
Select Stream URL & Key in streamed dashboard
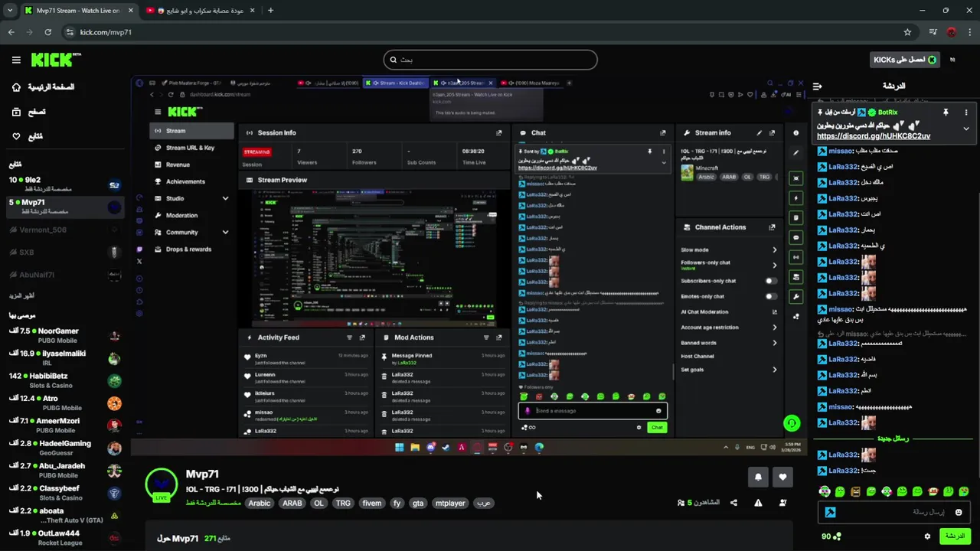tap(190, 148)
